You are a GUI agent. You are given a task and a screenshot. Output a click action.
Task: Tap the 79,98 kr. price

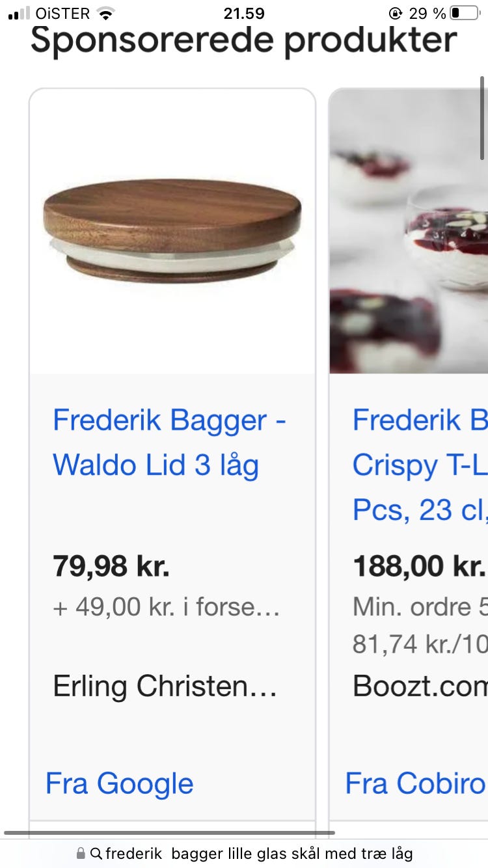pos(111,566)
